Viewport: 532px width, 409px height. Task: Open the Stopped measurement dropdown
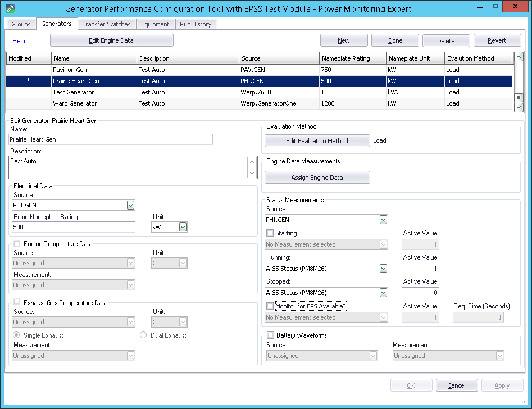[x=383, y=293]
